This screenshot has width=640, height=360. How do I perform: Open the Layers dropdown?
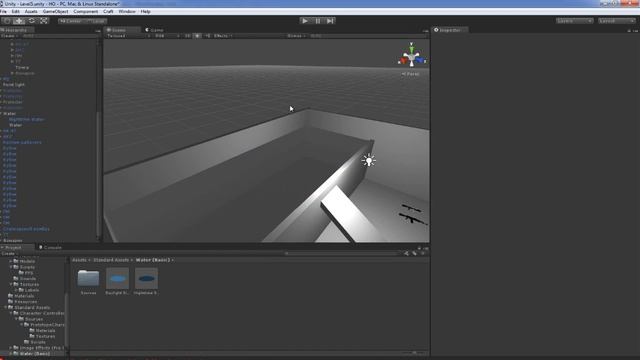pos(574,21)
